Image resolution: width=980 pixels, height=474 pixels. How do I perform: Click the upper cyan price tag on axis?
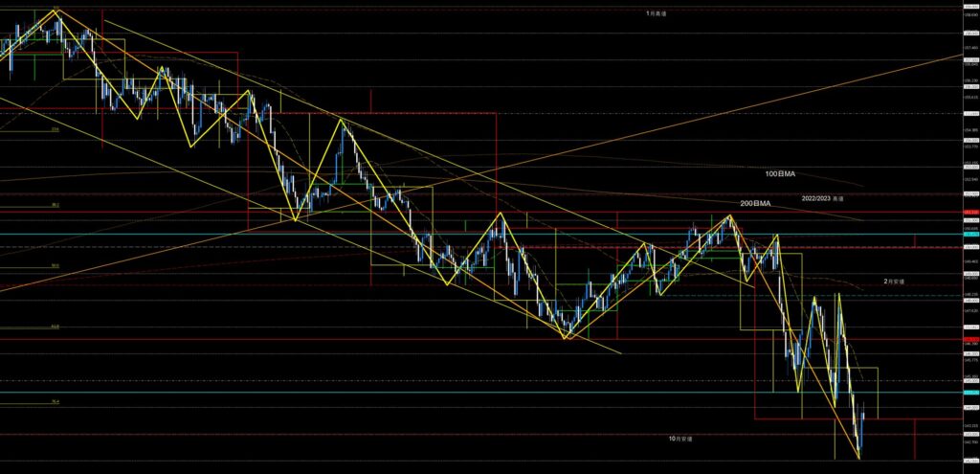tap(969, 234)
